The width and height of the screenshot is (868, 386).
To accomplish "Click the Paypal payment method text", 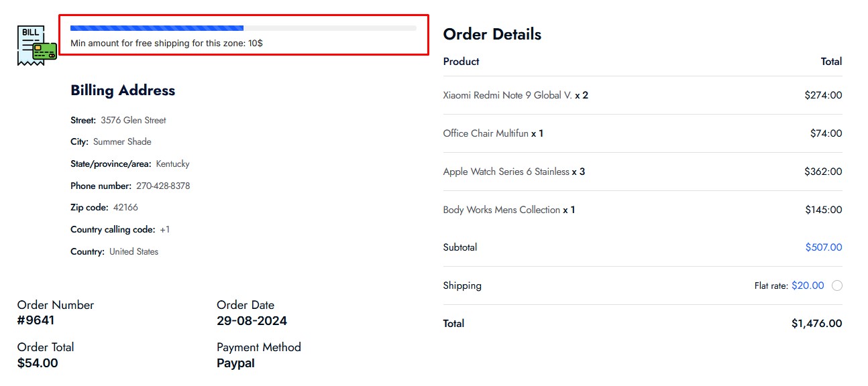I will click(235, 363).
